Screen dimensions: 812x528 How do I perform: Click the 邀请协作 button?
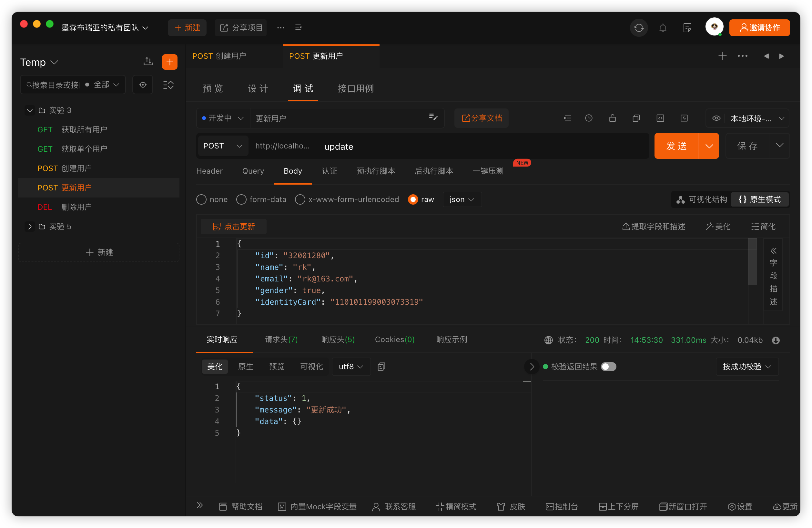pyautogui.click(x=759, y=28)
